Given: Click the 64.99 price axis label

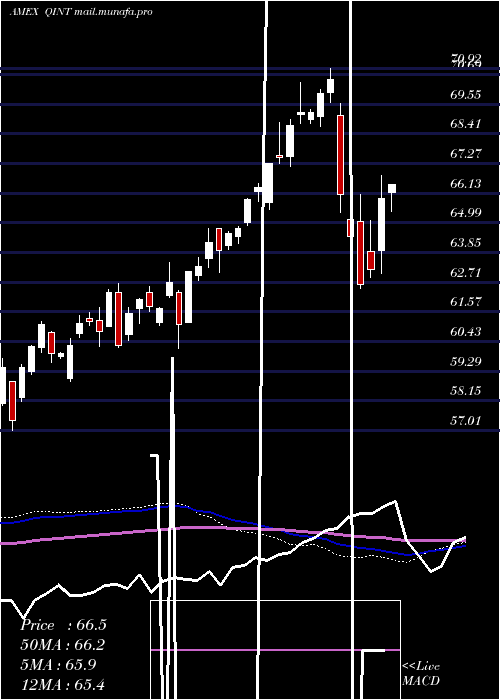Looking at the screenshot, I should click(466, 212).
